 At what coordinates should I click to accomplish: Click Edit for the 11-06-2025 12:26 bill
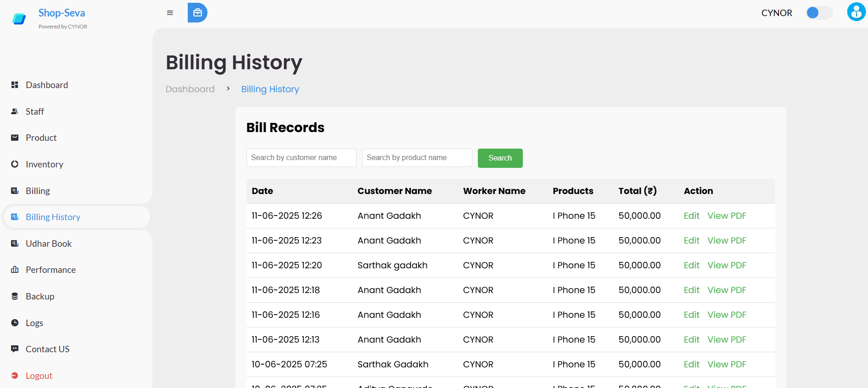click(691, 216)
